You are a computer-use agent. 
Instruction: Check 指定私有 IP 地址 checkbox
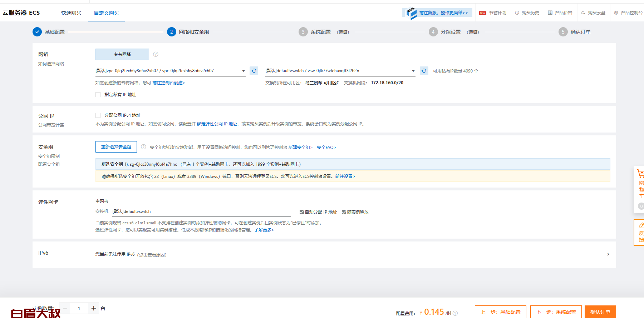(x=98, y=95)
